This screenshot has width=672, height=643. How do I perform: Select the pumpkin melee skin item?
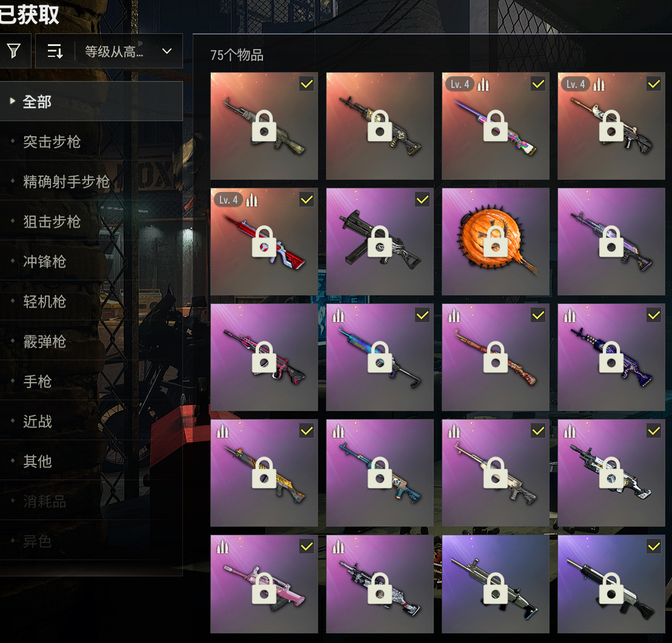tap(495, 242)
